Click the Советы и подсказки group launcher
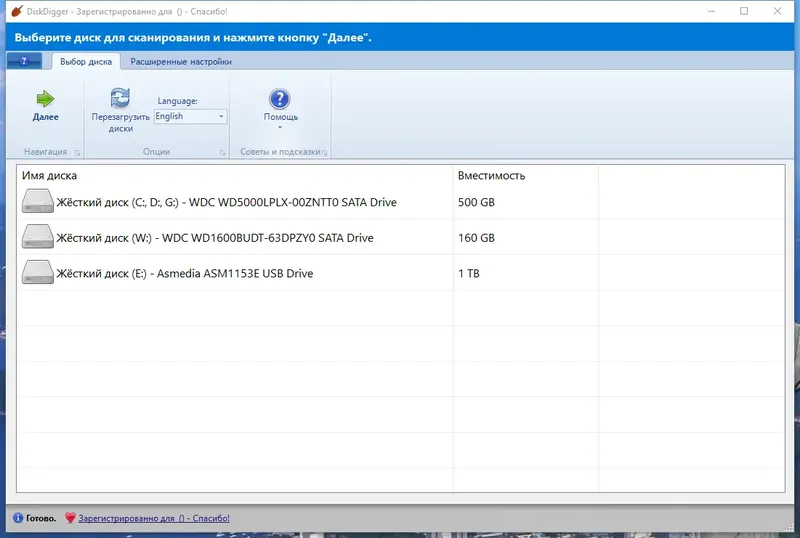The width and height of the screenshot is (800, 538). point(324,152)
